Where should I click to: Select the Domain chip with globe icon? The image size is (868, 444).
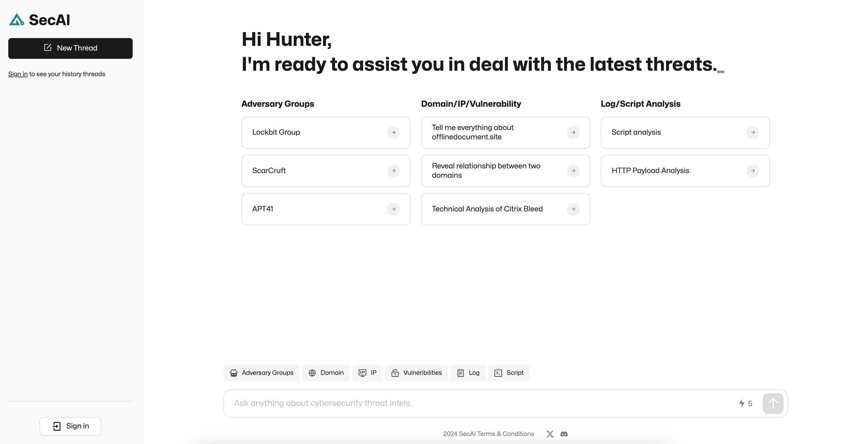[326, 373]
